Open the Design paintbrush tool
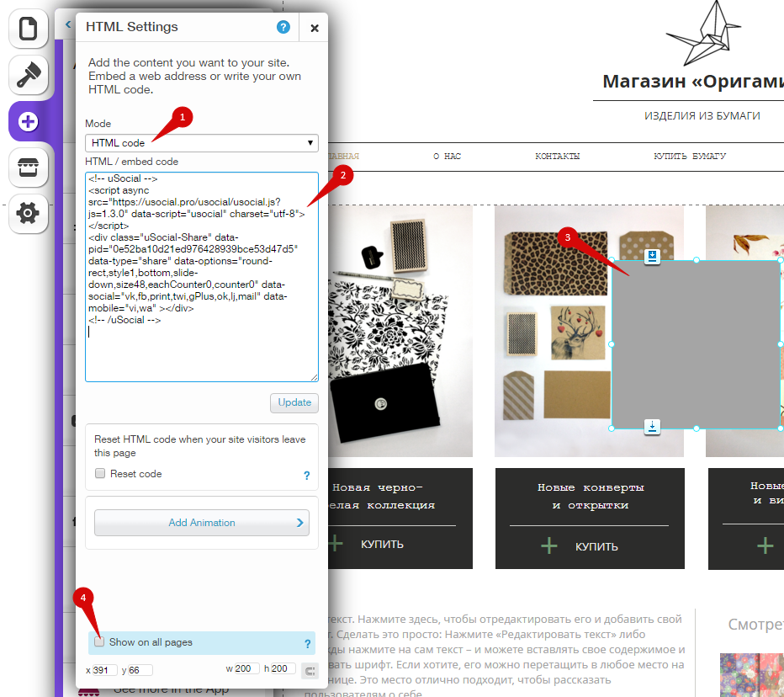 click(x=28, y=75)
